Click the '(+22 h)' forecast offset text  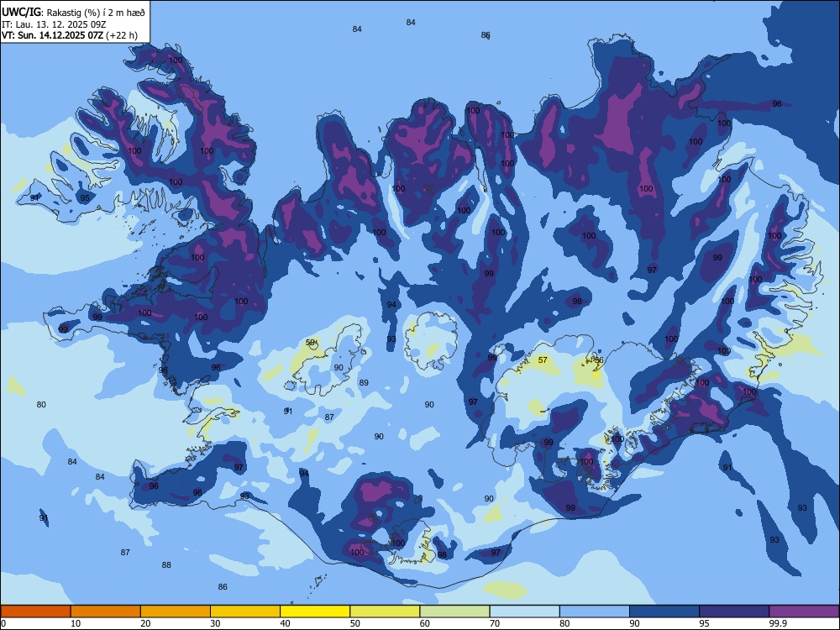pos(122,35)
